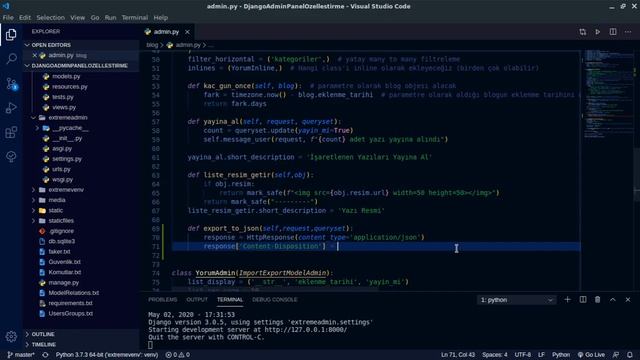
Task: Split the terminal panel
Action: (583, 300)
